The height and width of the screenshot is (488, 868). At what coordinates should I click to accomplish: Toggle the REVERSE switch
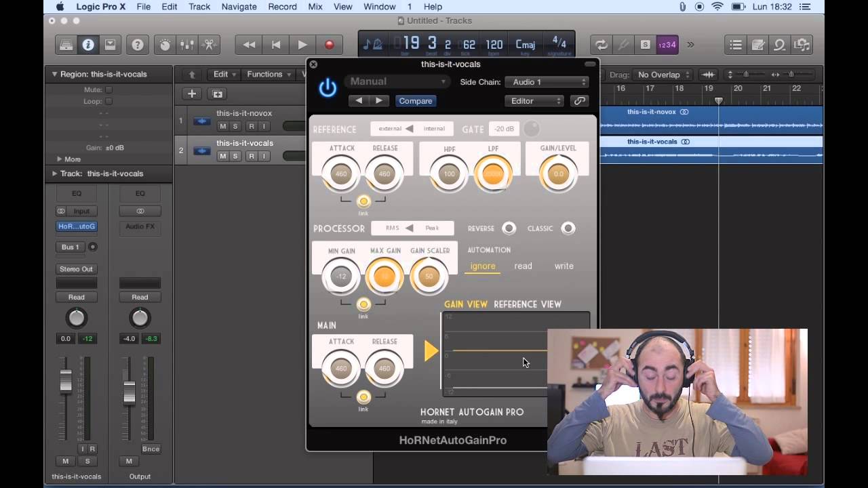pyautogui.click(x=508, y=228)
